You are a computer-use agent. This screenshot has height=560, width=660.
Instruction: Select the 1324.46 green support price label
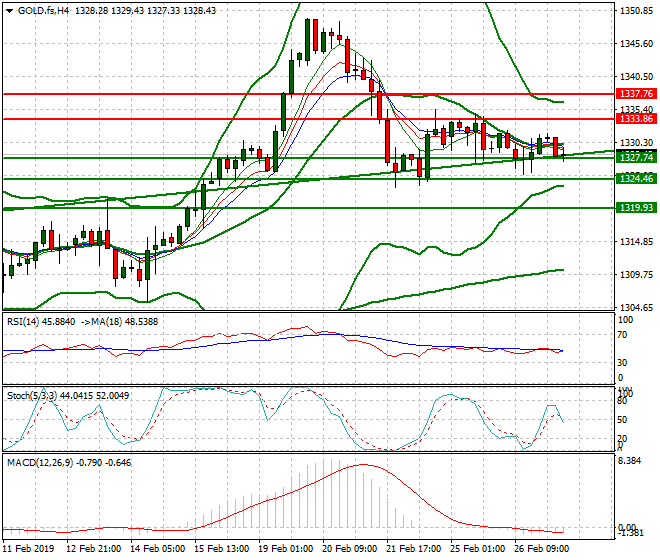point(636,179)
